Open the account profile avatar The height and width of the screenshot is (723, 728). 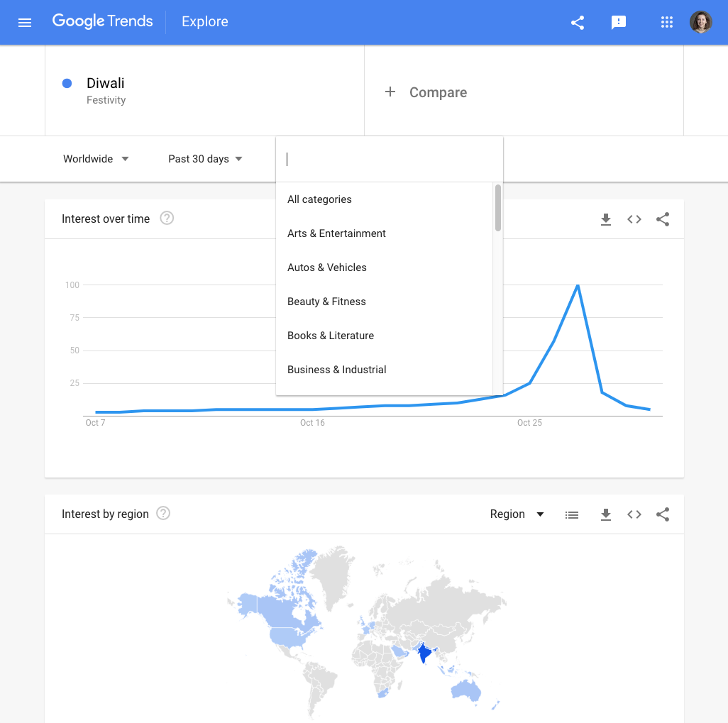[700, 22]
